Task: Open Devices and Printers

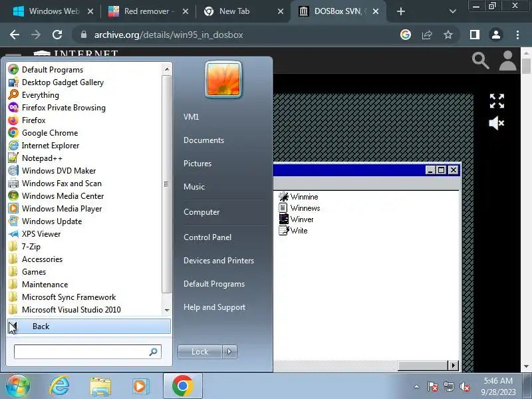Action: pyautogui.click(x=219, y=261)
